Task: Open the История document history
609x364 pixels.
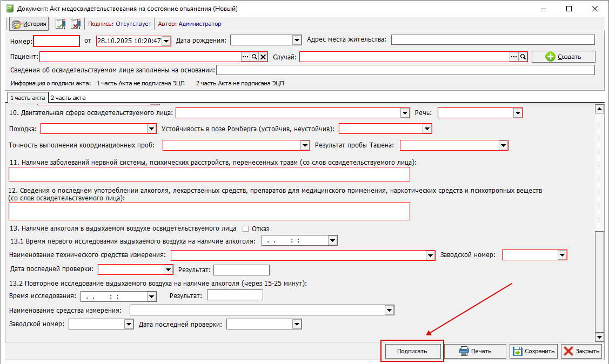Action: pos(29,24)
